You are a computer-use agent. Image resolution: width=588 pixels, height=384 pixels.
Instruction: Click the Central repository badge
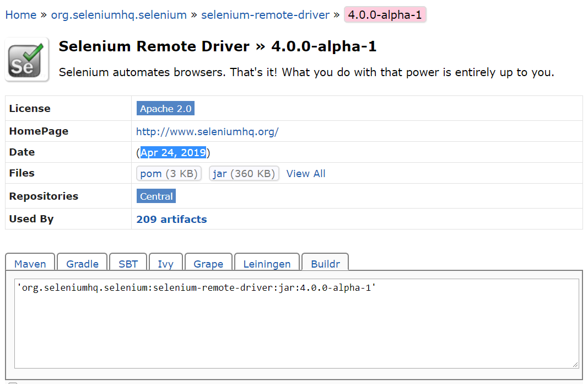click(x=156, y=196)
